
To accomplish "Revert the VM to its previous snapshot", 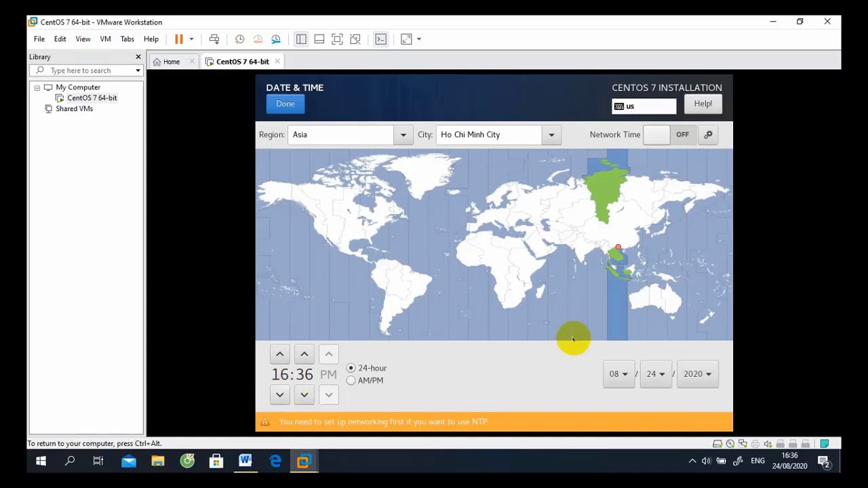I will [258, 39].
